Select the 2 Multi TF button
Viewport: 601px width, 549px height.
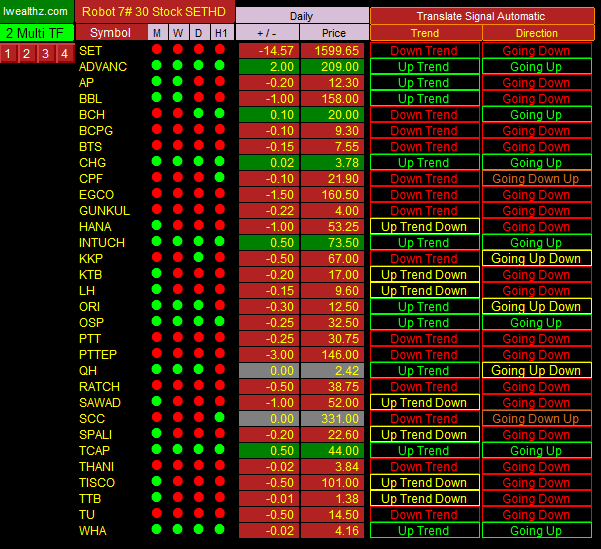36,33
